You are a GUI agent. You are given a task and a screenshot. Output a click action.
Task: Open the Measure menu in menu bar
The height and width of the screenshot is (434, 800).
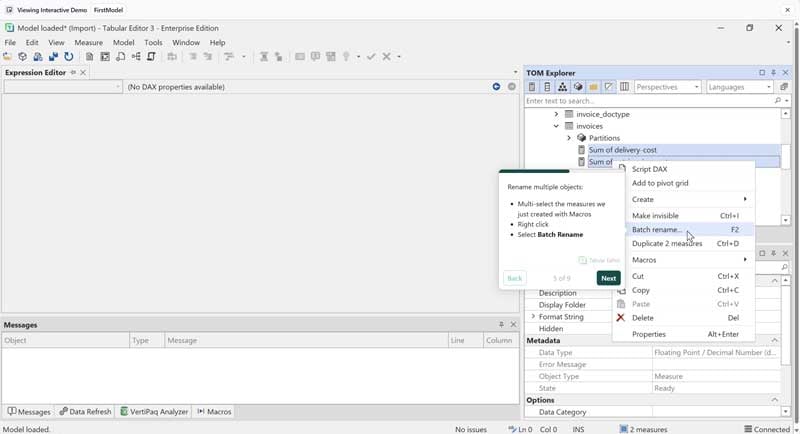click(88, 43)
